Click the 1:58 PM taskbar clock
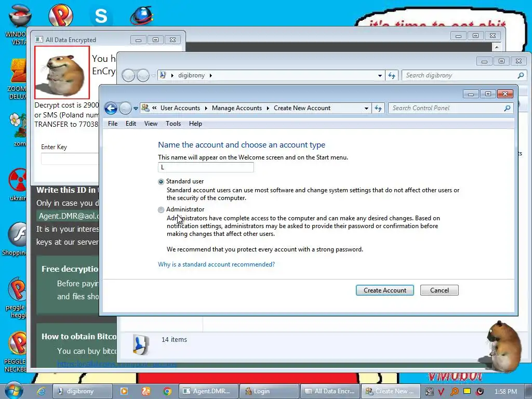Viewport: 532px width, 399px height. pos(506,392)
